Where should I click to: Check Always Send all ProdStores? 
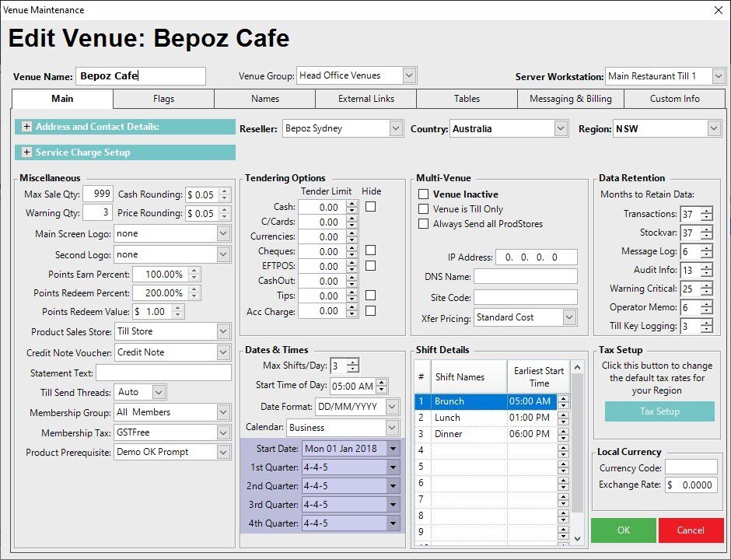[x=424, y=224]
